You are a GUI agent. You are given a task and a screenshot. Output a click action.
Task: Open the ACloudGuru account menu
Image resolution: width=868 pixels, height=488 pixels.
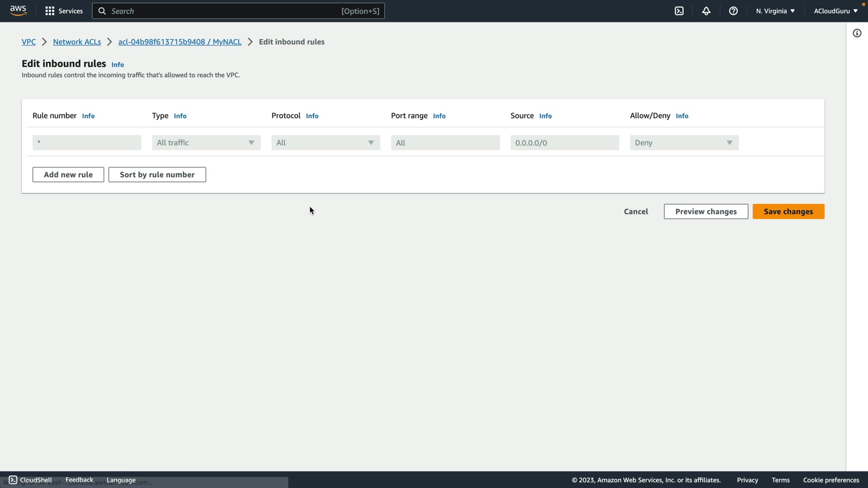pos(835,11)
